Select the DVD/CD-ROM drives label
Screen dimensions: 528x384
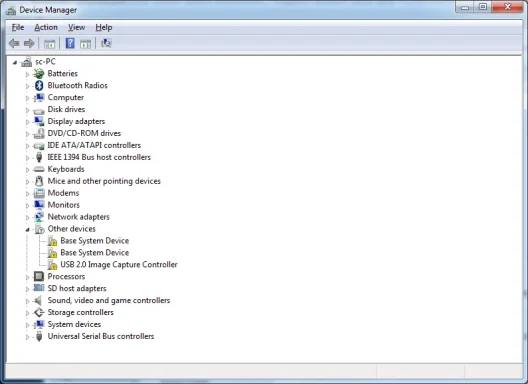pos(84,133)
